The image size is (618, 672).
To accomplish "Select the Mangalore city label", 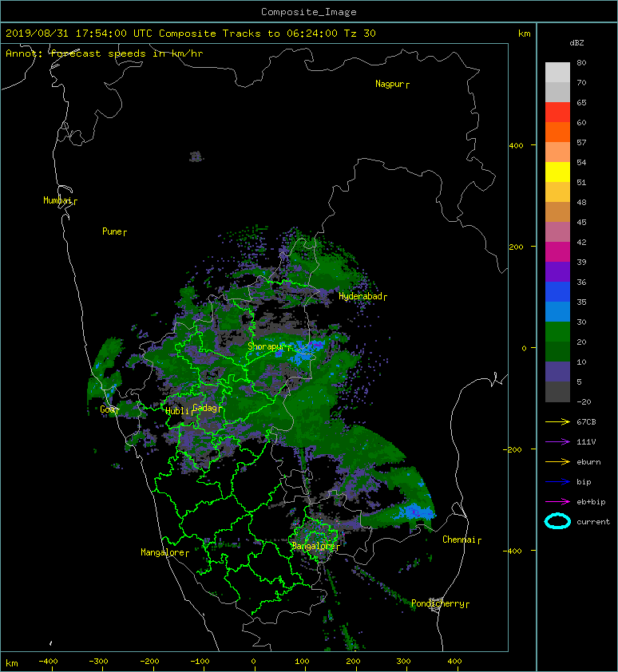I will point(164,552).
